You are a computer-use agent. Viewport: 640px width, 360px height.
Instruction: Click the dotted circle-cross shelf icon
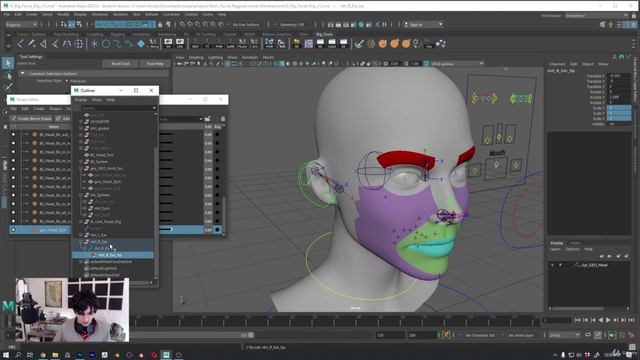[79, 44]
